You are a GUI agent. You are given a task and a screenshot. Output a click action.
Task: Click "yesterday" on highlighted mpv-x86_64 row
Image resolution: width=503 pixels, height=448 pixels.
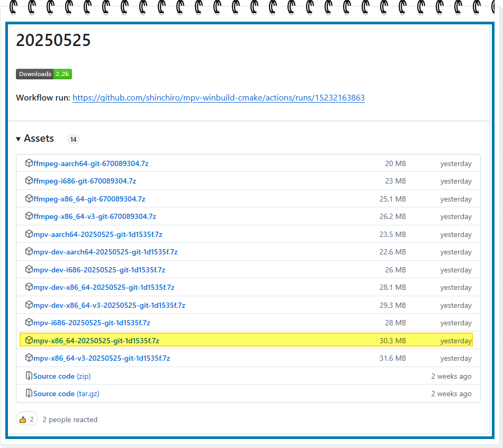456,341
